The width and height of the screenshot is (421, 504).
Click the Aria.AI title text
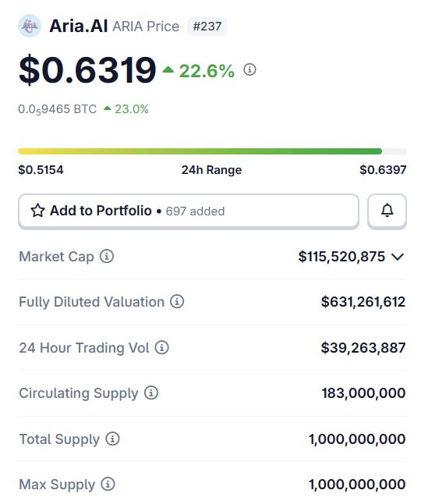pyautogui.click(x=79, y=26)
